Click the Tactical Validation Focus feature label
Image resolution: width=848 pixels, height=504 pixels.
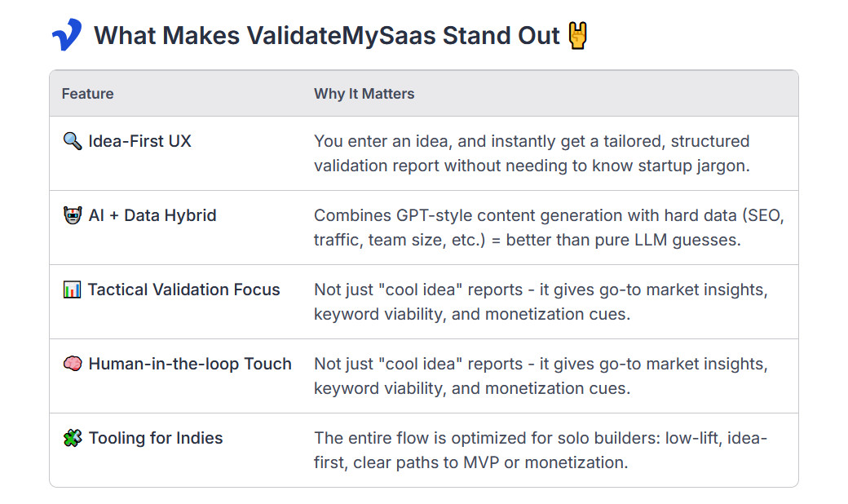click(x=184, y=290)
